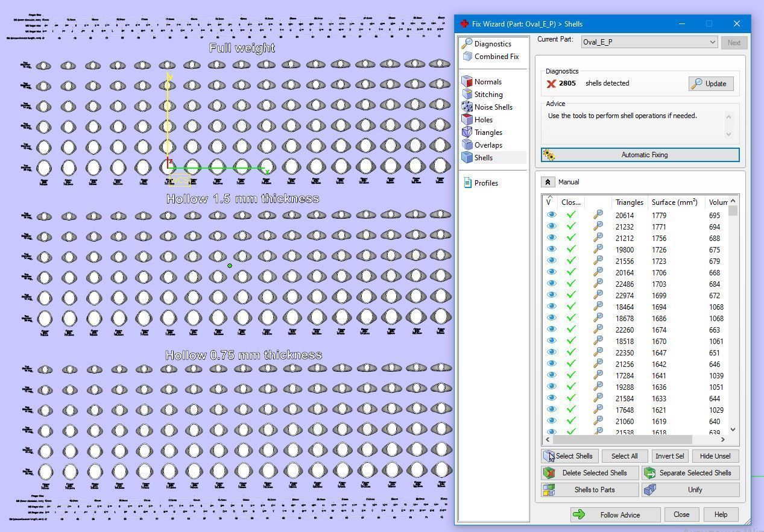
Task: Convert Shells to Parts
Action: point(590,490)
